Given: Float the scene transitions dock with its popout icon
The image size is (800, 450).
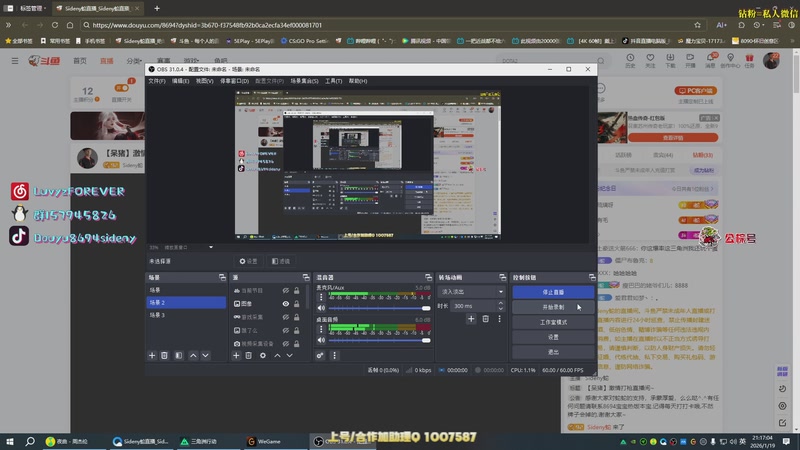Looking at the screenshot, I should (x=503, y=277).
